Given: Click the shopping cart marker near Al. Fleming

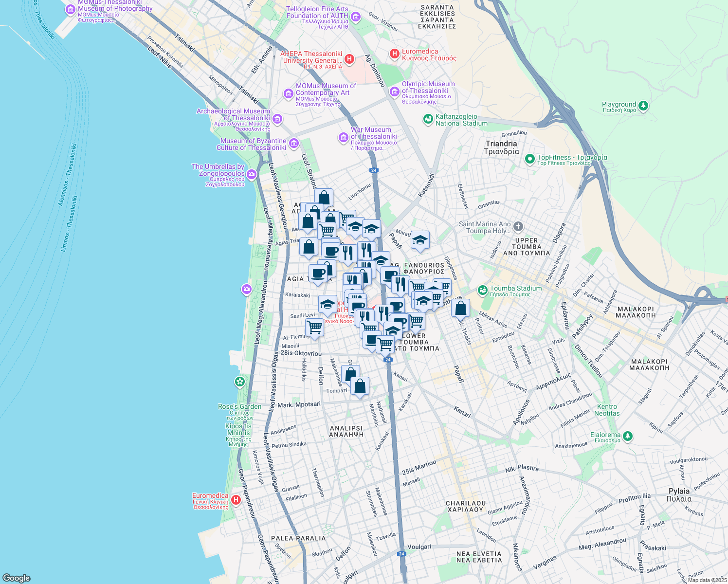Looking at the screenshot, I should click(x=315, y=328).
